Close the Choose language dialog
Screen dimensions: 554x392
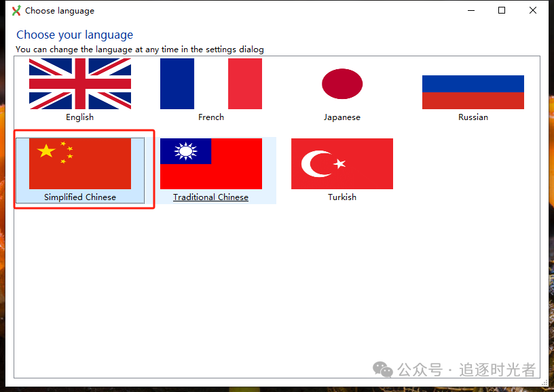(533, 11)
